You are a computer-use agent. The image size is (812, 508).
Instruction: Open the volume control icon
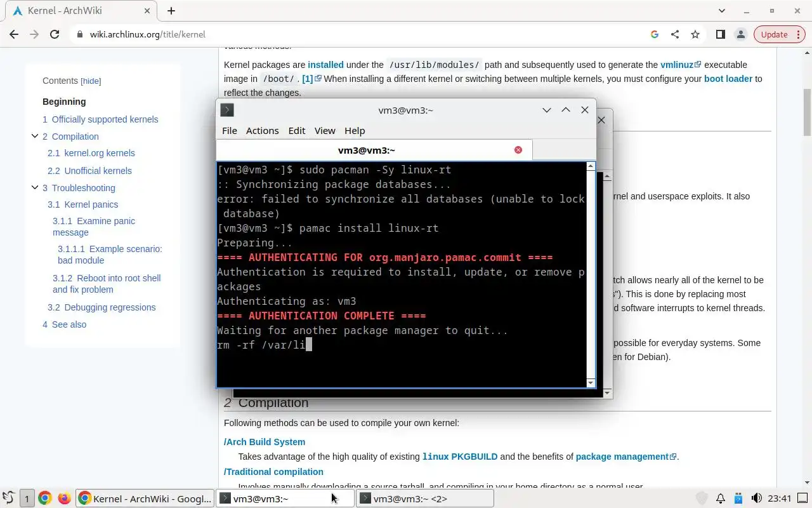pos(756,498)
